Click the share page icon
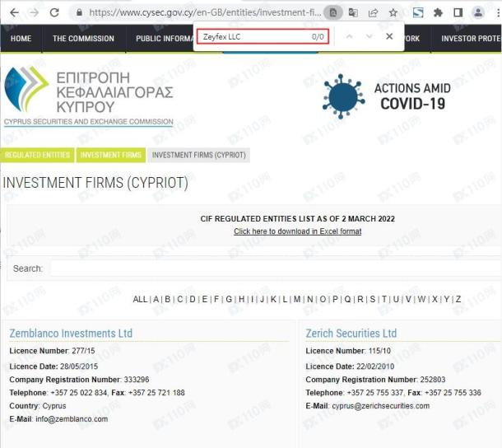 (x=373, y=12)
